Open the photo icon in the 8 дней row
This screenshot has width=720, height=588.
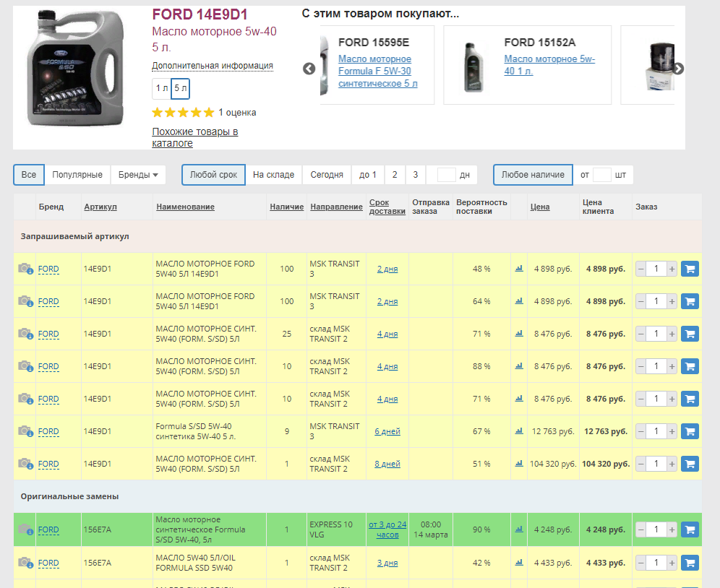point(25,464)
